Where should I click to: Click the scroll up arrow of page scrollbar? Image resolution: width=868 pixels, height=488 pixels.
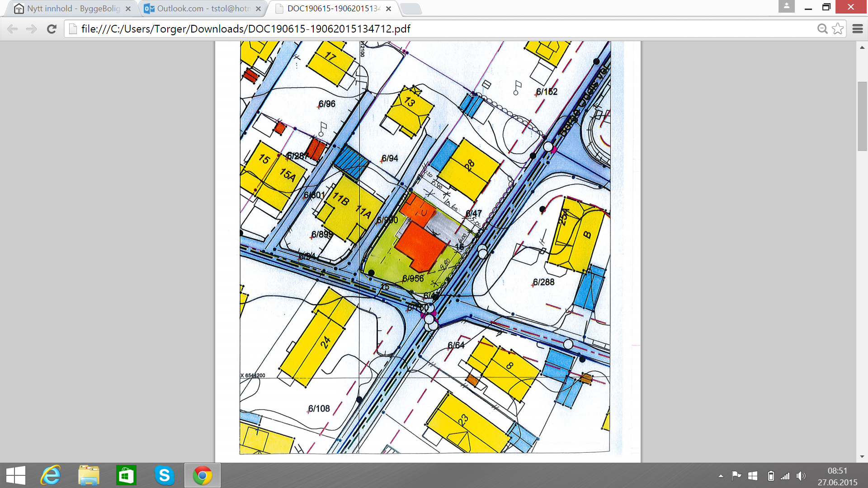pyautogui.click(x=862, y=47)
